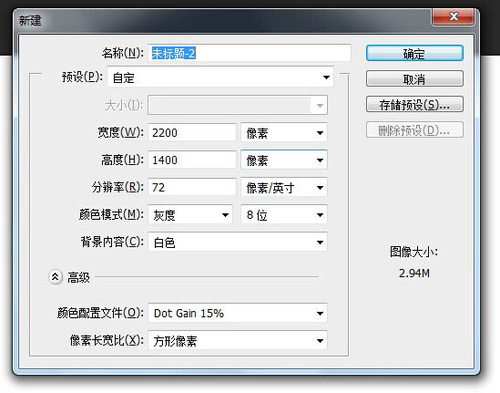Open the width unit dropdown 像素

(284, 133)
